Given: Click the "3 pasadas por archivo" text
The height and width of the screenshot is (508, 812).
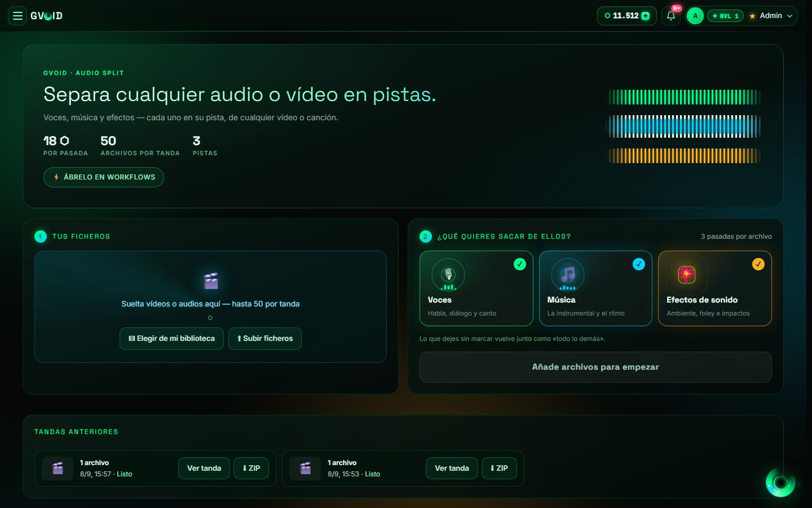Looking at the screenshot, I should click(x=736, y=237).
